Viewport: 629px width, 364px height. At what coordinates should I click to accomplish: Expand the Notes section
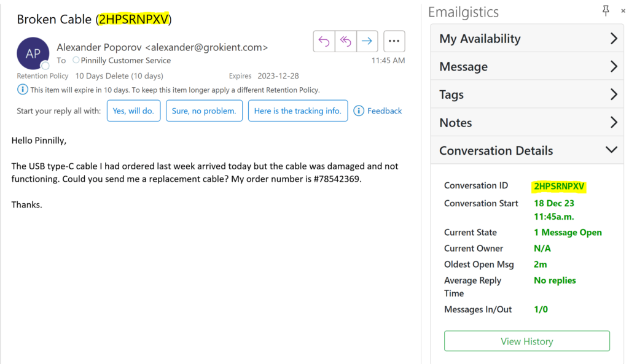coord(527,122)
